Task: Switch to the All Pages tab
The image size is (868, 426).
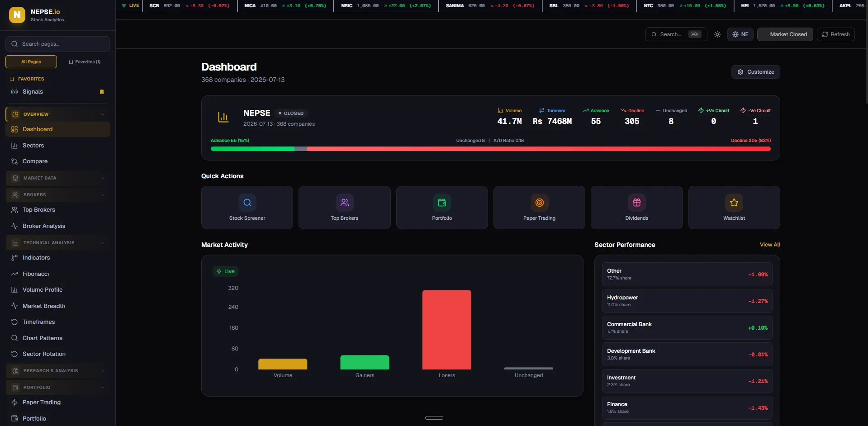Action: (x=31, y=62)
